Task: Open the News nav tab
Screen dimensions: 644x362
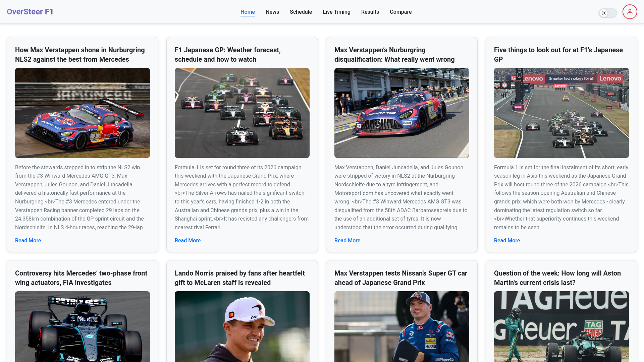Action: (x=272, y=12)
